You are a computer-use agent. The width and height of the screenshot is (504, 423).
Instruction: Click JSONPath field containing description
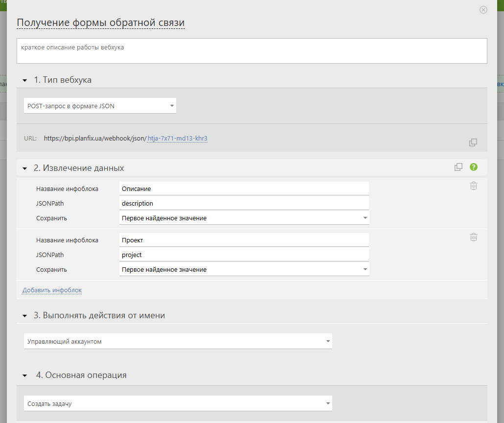[244, 203]
